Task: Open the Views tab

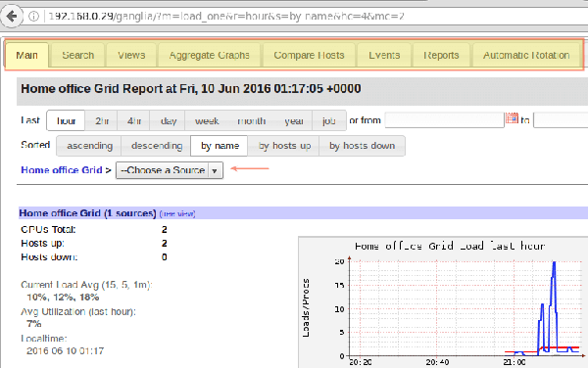Action: (x=131, y=55)
